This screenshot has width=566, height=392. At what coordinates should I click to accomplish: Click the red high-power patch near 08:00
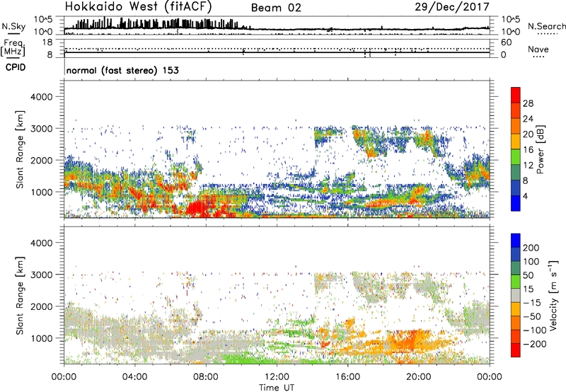point(197,208)
